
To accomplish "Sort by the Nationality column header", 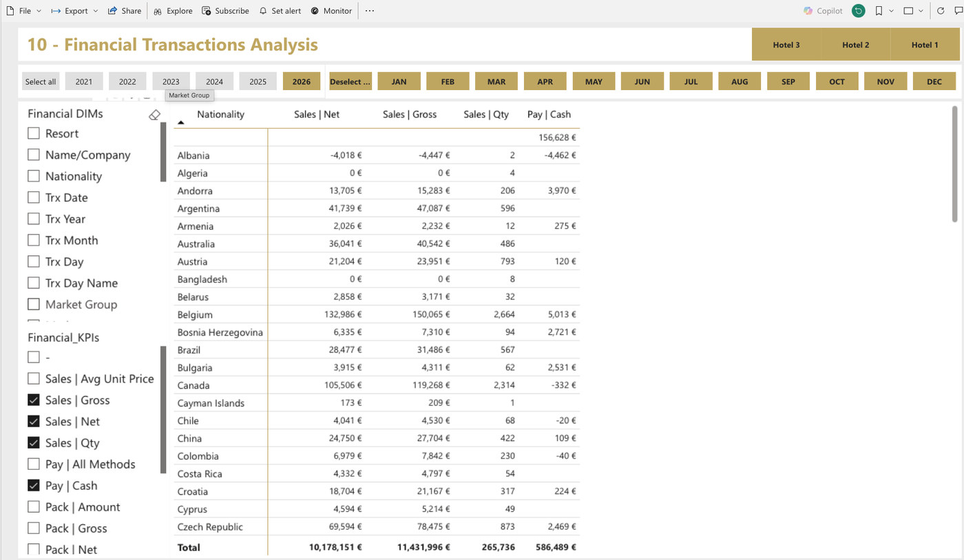I will click(220, 114).
